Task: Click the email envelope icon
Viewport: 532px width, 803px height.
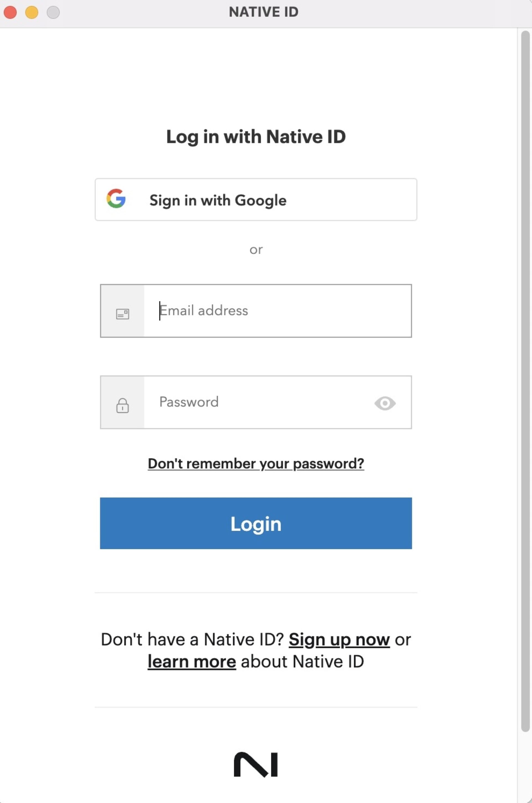Action: pyautogui.click(x=122, y=314)
